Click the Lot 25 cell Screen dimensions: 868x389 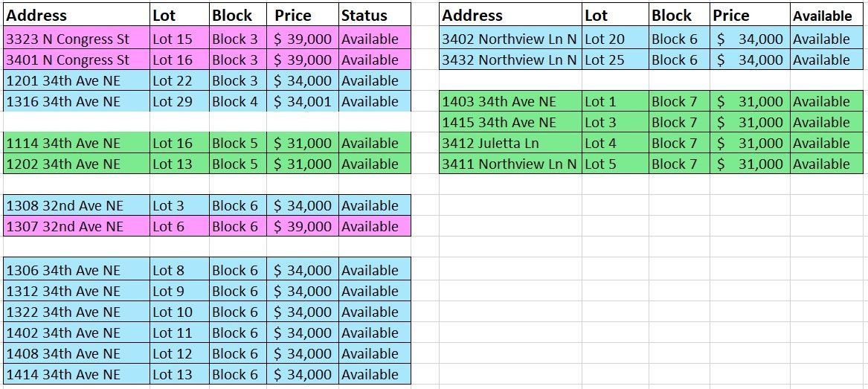click(616, 60)
